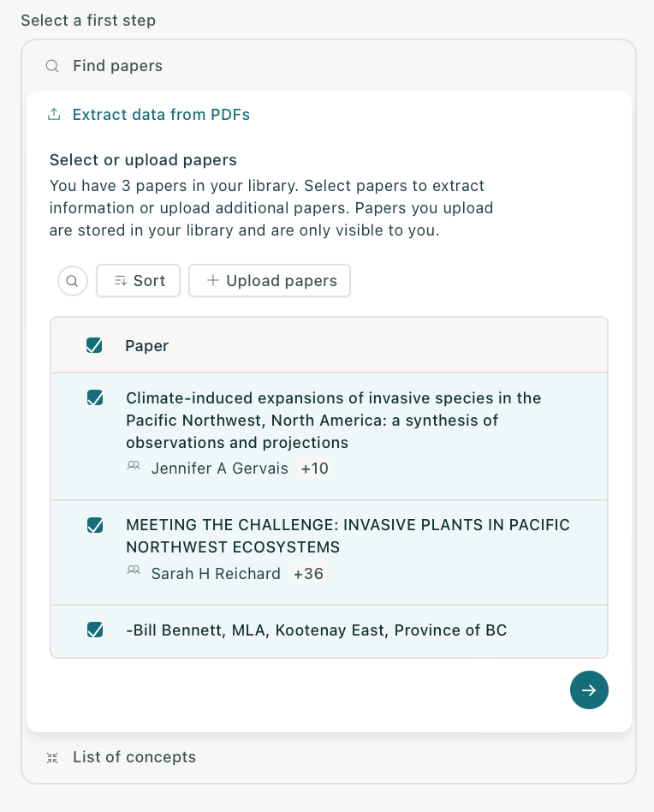This screenshot has height=812, width=654.
Task: Uncheck the Bill Bennett paper checkbox
Action: tap(95, 630)
